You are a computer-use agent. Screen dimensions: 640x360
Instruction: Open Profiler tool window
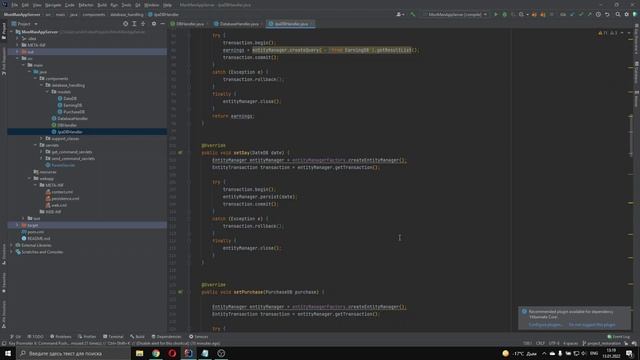point(87,337)
